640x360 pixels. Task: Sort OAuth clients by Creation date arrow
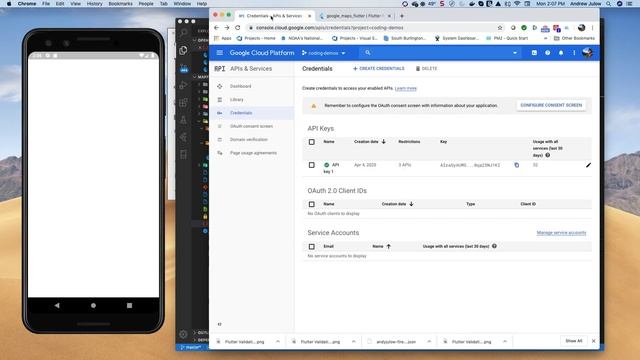411,204
